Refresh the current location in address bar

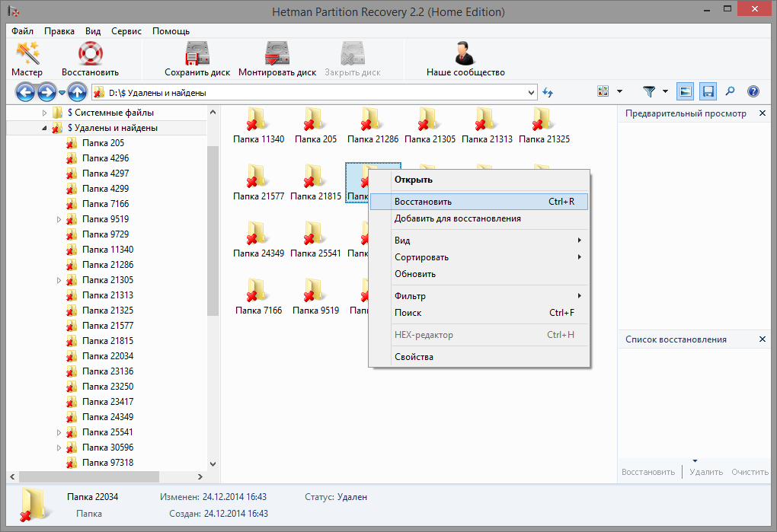548,92
